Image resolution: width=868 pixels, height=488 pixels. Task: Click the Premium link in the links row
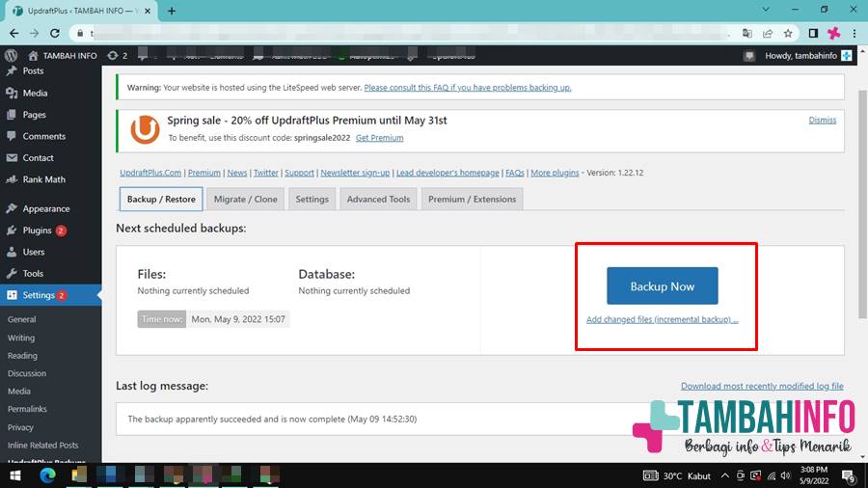tap(203, 173)
